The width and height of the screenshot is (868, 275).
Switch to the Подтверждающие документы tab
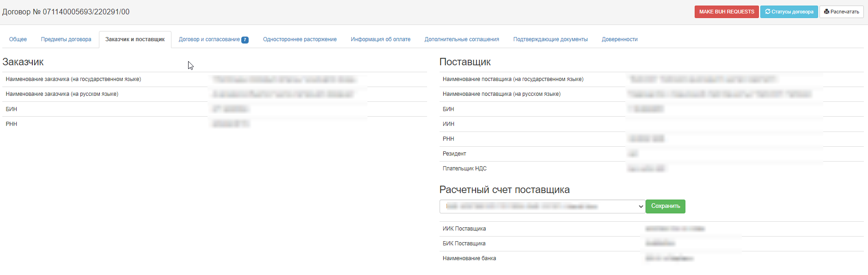pos(550,39)
